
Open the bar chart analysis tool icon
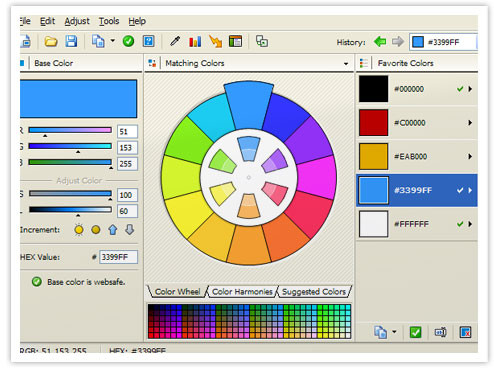click(195, 41)
